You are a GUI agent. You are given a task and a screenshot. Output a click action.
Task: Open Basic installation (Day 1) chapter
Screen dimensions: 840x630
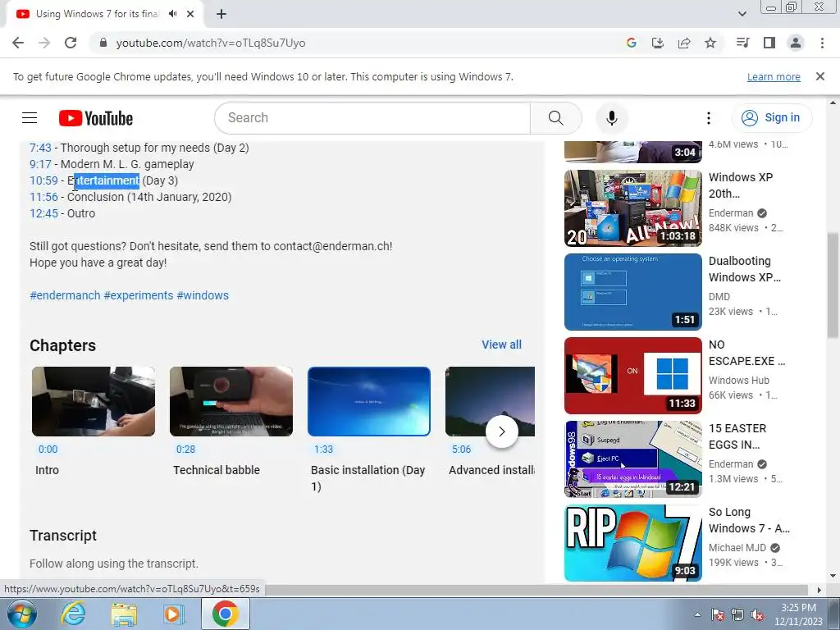click(369, 401)
